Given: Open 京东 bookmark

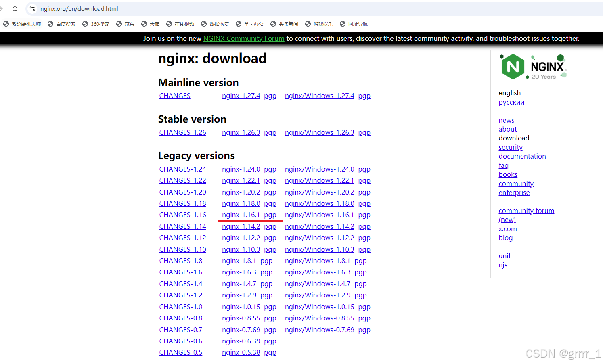Looking at the screenshot, I should [x=126, y=24].
